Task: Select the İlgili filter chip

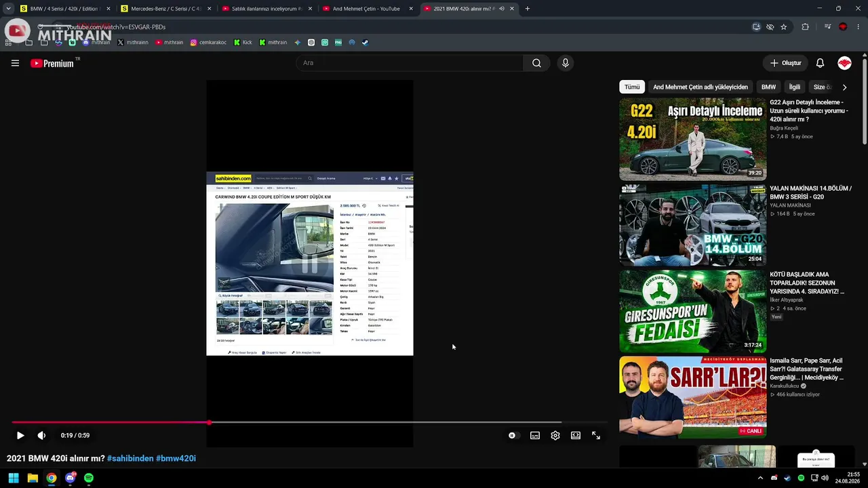Action: [x=795, y=87]
